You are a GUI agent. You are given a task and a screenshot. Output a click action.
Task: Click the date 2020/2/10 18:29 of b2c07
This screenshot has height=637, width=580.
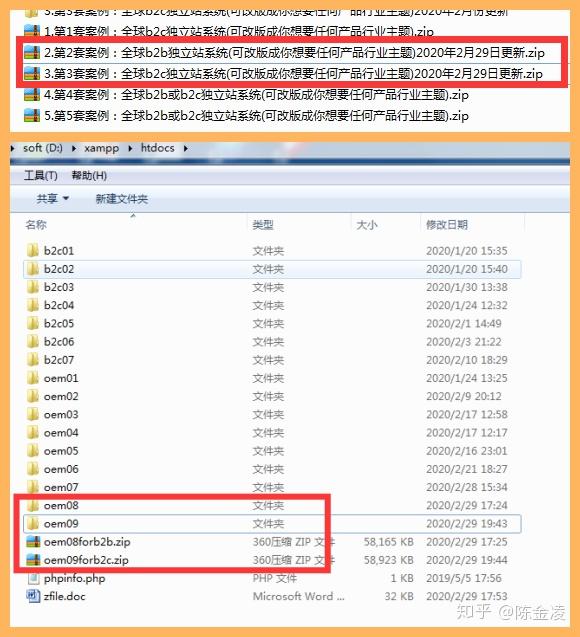point(467,360)
